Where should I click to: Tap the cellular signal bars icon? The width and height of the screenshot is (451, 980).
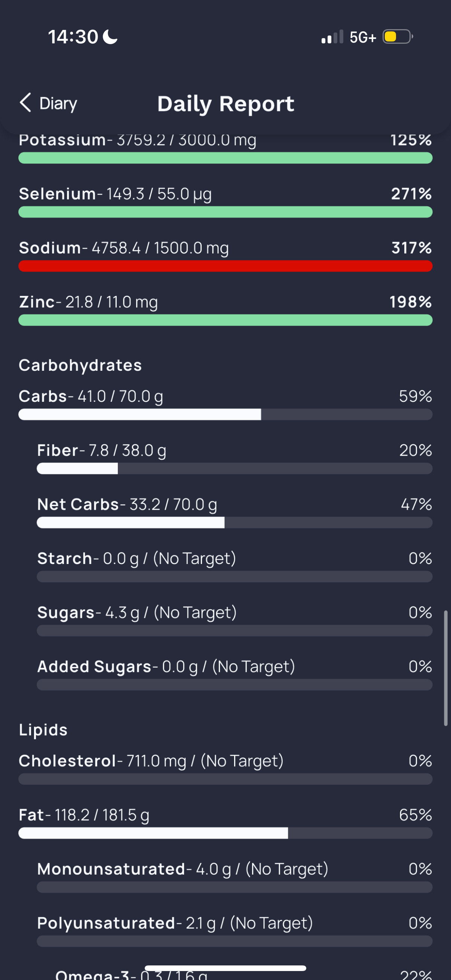(x=332, y=37)
